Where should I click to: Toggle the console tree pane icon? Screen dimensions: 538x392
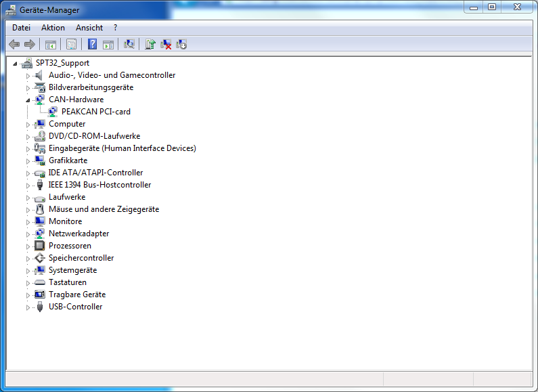click(x=50, y=45)
